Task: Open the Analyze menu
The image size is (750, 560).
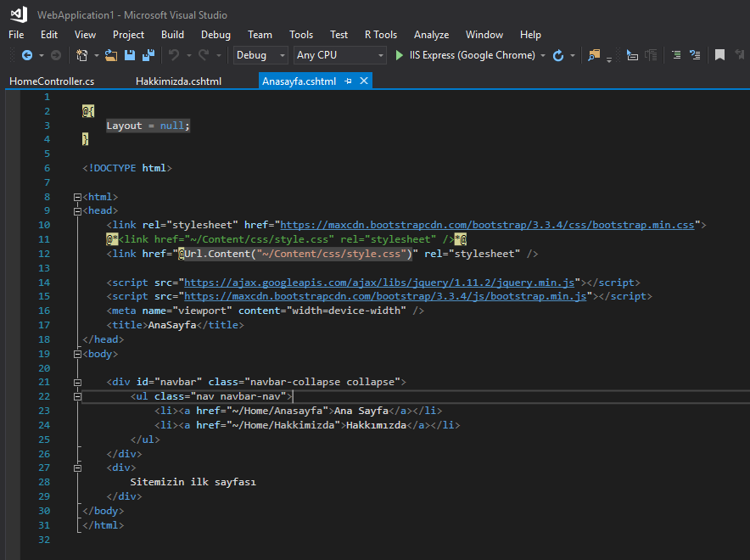Action: click(432, 35)
